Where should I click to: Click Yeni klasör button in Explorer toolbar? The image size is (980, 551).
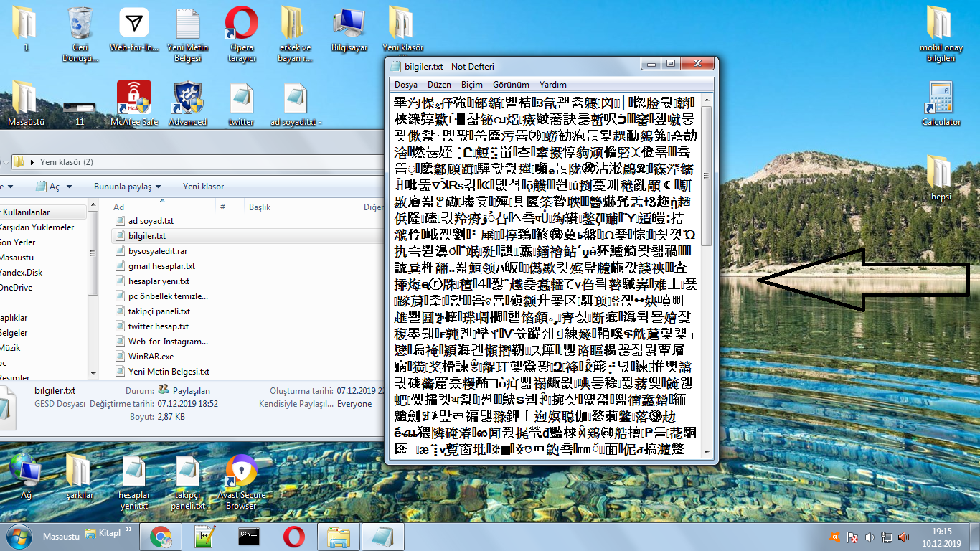coord(203,187)
